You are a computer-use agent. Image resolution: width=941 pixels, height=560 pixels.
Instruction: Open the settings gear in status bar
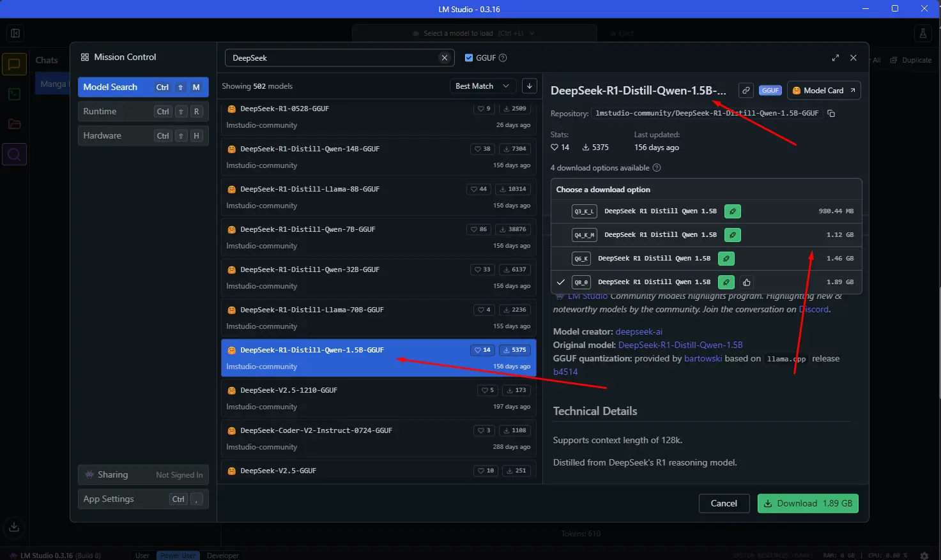tap(924, 556)
